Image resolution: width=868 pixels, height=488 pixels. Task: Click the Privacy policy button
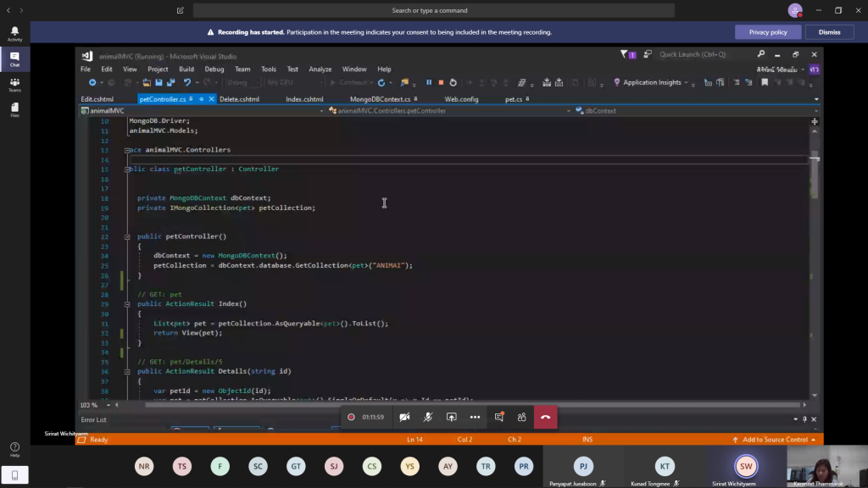pyautogui.click(x=767, y=32)
